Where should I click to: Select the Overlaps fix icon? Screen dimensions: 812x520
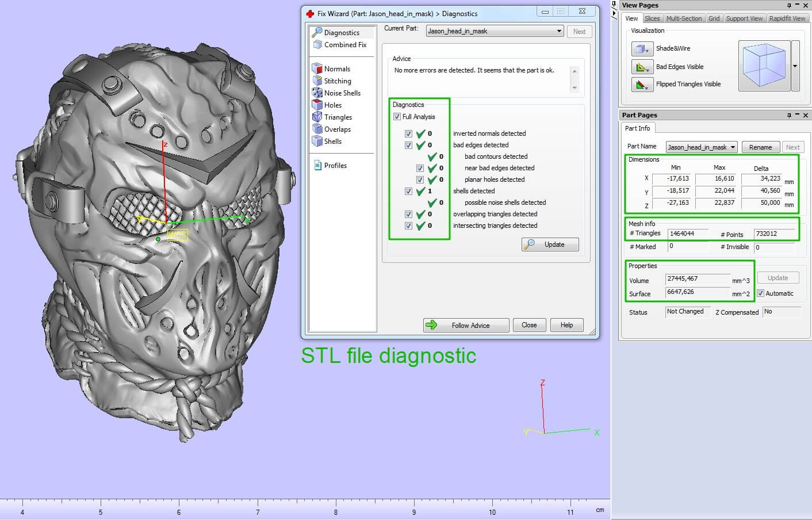coord(317,129)
